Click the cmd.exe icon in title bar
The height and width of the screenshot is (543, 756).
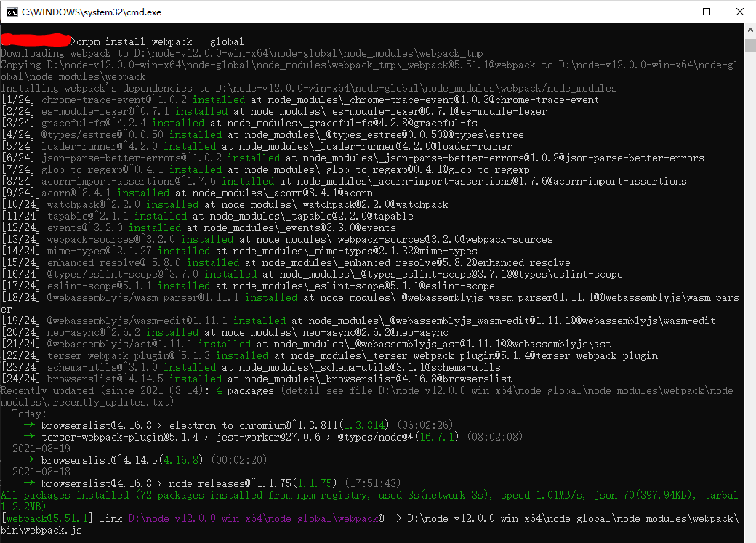(12, 12)
